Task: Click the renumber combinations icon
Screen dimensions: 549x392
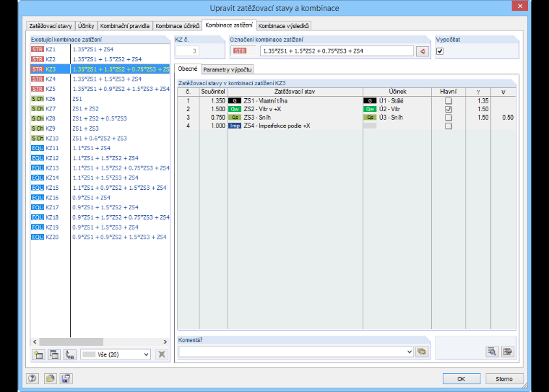Action: click(x=70, y=354)
